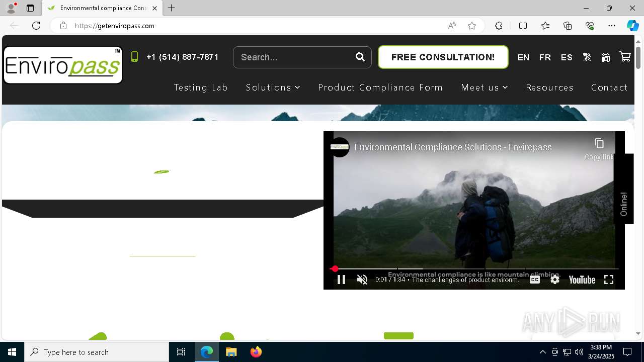Seek on the video progress bar
This screenshot has height=362, width=644.
tap(474, 269)
